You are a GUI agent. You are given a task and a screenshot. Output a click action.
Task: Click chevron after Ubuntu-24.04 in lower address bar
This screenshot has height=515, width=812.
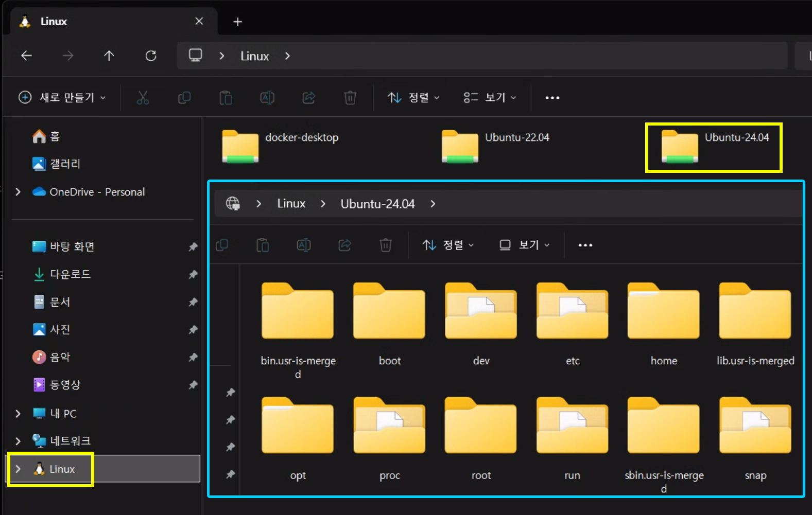[x=433, y=204]
